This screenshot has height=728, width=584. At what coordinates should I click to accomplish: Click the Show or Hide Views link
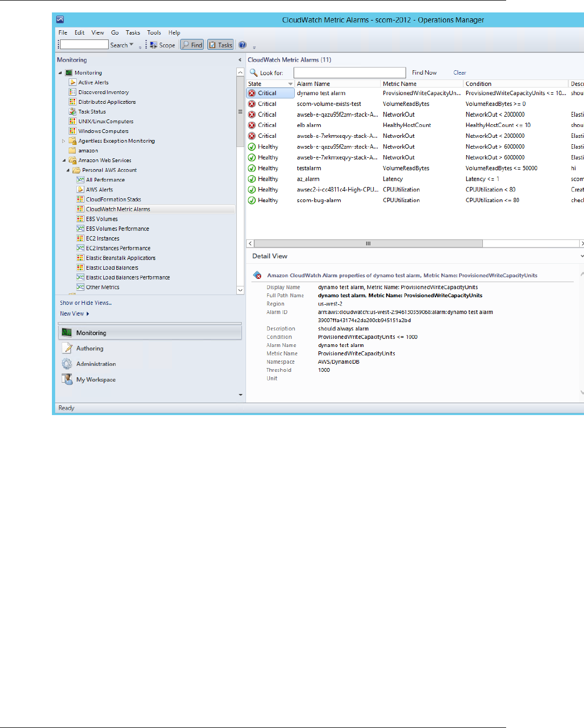[x=86, y=303]
